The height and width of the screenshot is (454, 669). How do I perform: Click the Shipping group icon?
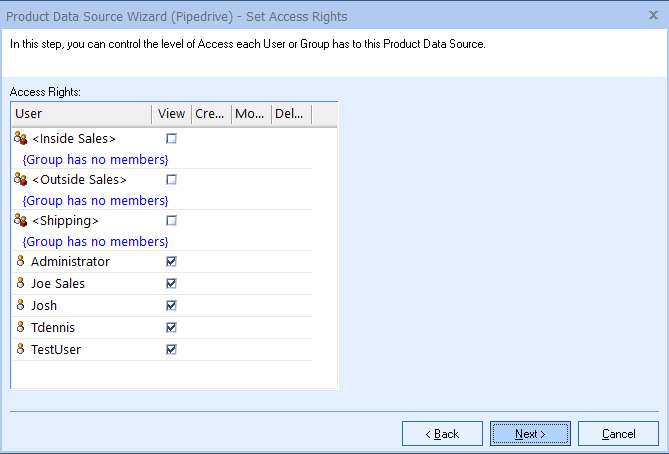click(20, 220)
